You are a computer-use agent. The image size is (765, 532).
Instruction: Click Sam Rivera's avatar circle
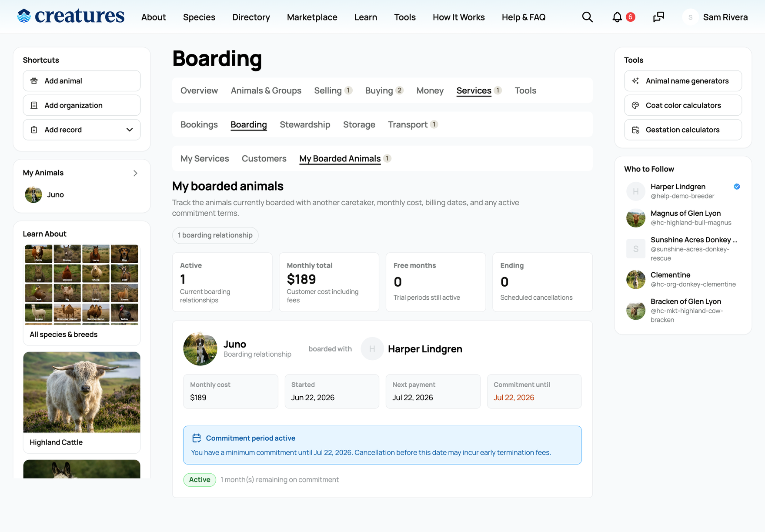point(690,17)
